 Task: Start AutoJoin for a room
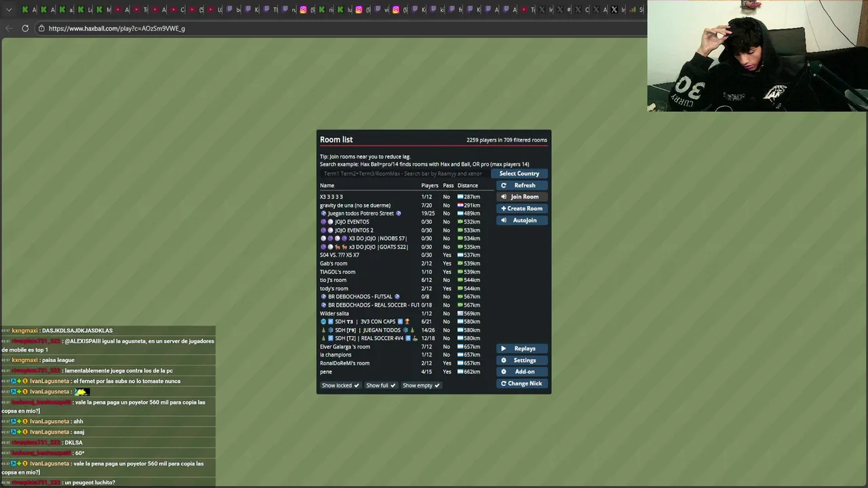tap(521, 220)
